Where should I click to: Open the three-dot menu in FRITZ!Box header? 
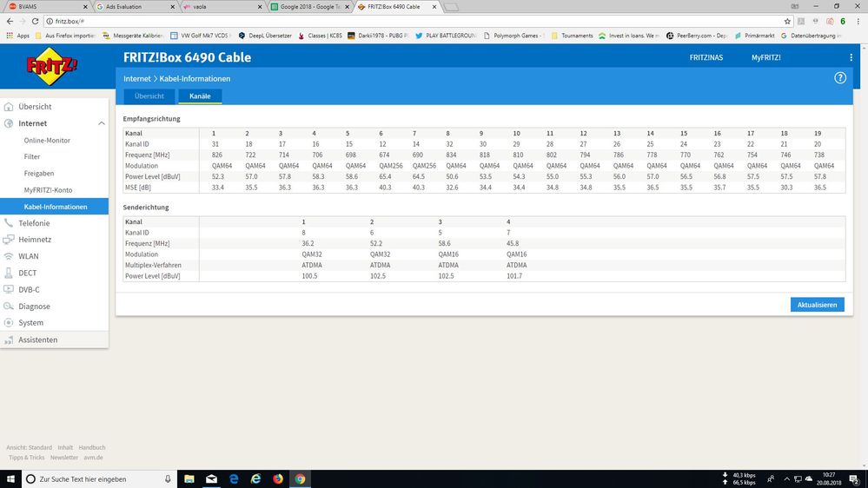(851, 57)
